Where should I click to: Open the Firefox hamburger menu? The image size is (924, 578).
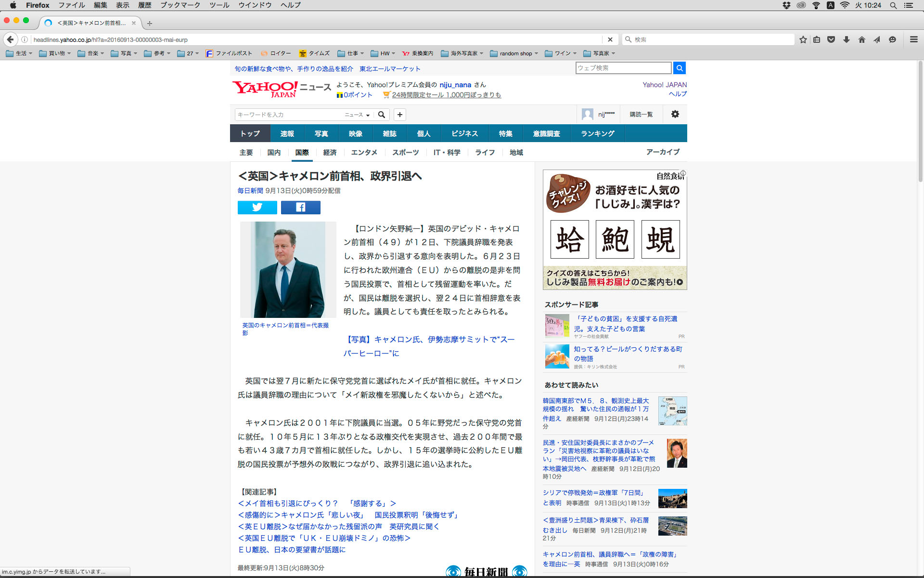(913, 39)
